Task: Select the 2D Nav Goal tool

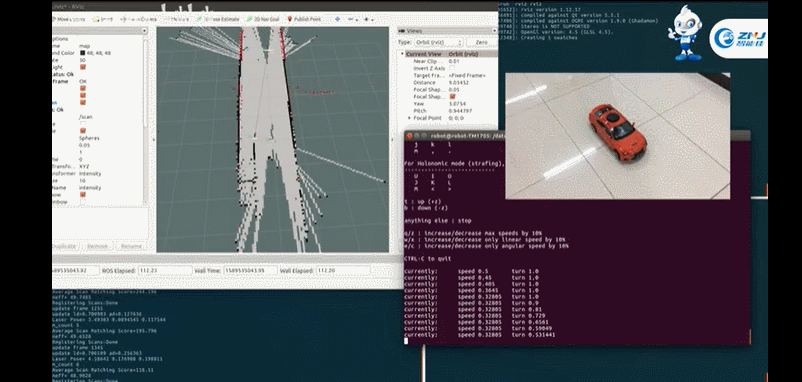Action: coord(263,19)
